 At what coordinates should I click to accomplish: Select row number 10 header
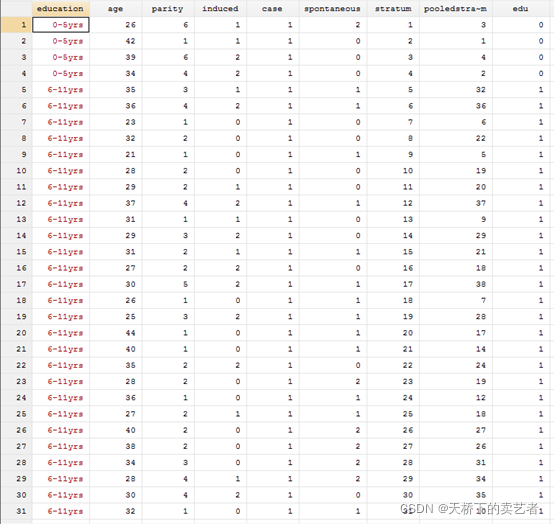17,171
